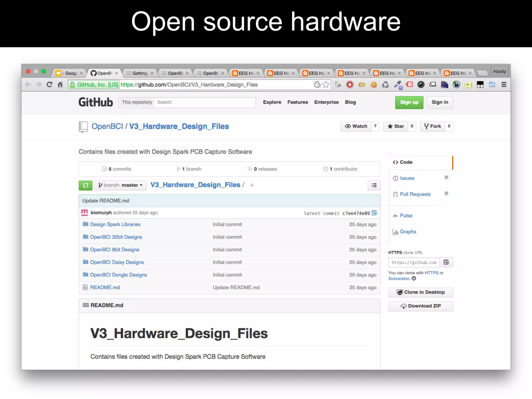The width and height of the screenshot is (532, 399).
Task: Toggle Watch on the repository
Action: coord(356,126)
